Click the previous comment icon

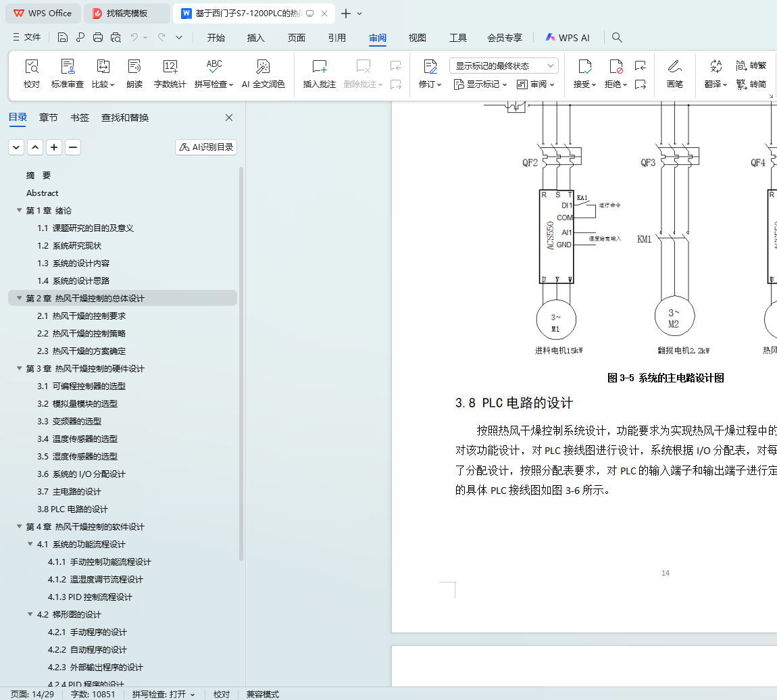395,66
